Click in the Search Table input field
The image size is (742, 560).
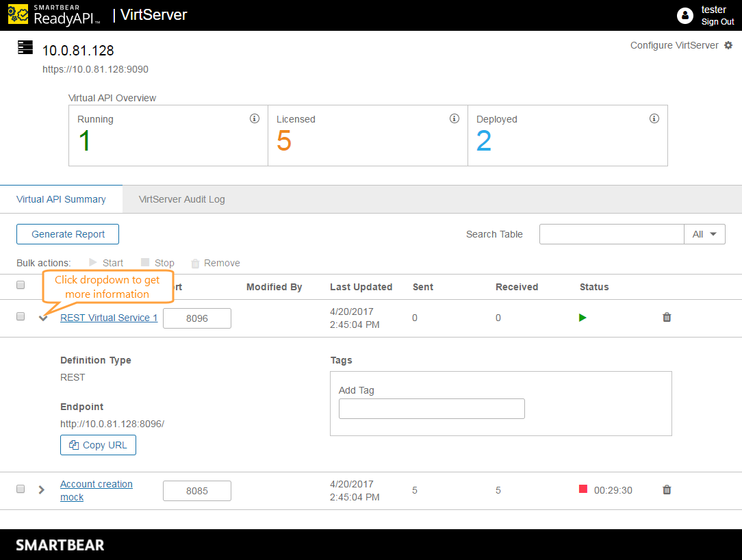611,234
